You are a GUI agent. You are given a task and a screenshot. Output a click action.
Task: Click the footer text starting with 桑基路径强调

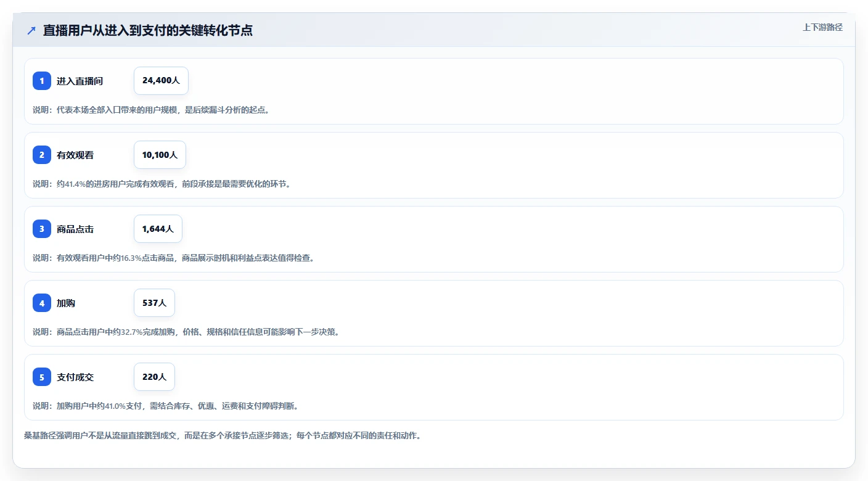click(223, 435)
